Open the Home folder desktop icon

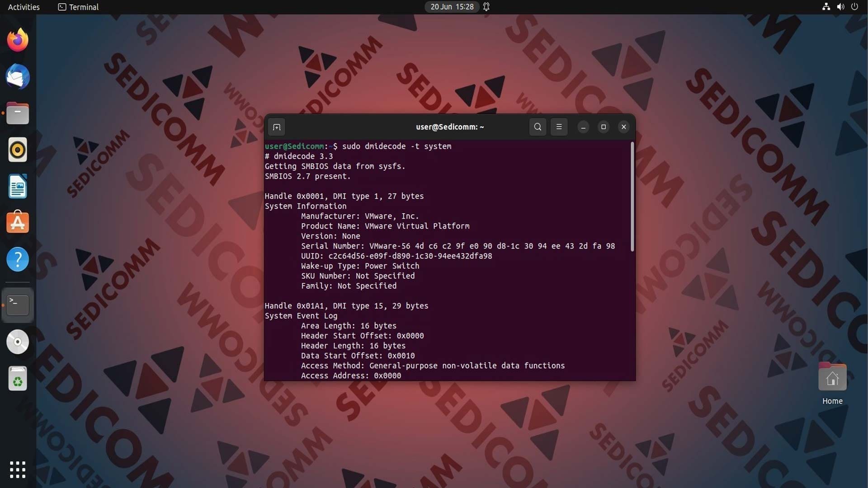(x=832, y=383)
